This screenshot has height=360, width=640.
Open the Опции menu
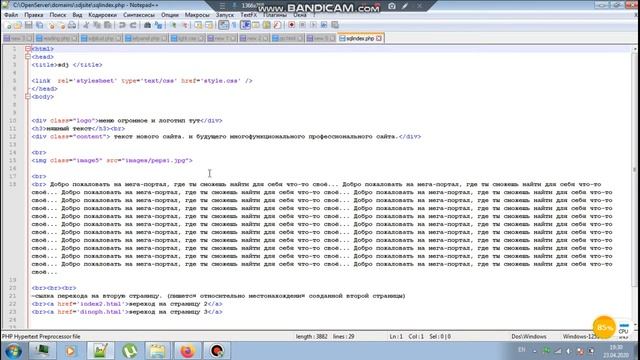coord(170,15)
